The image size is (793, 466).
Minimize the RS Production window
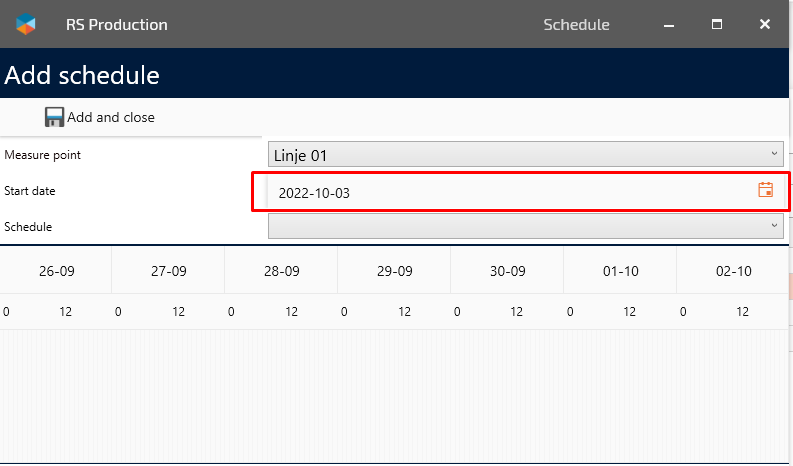(667, 24)
